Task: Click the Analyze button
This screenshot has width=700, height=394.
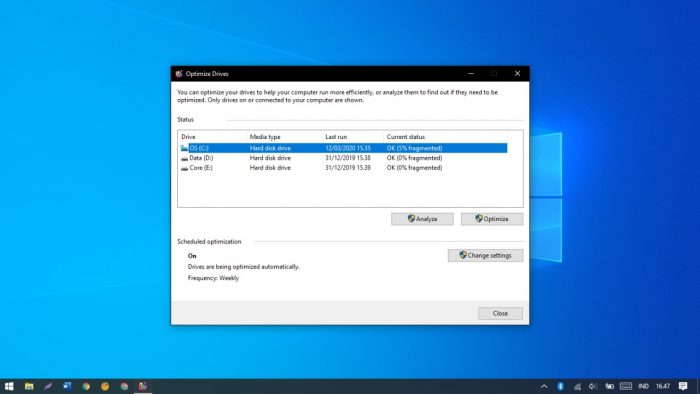Action: pyautogui.click(x=422, y=219)
